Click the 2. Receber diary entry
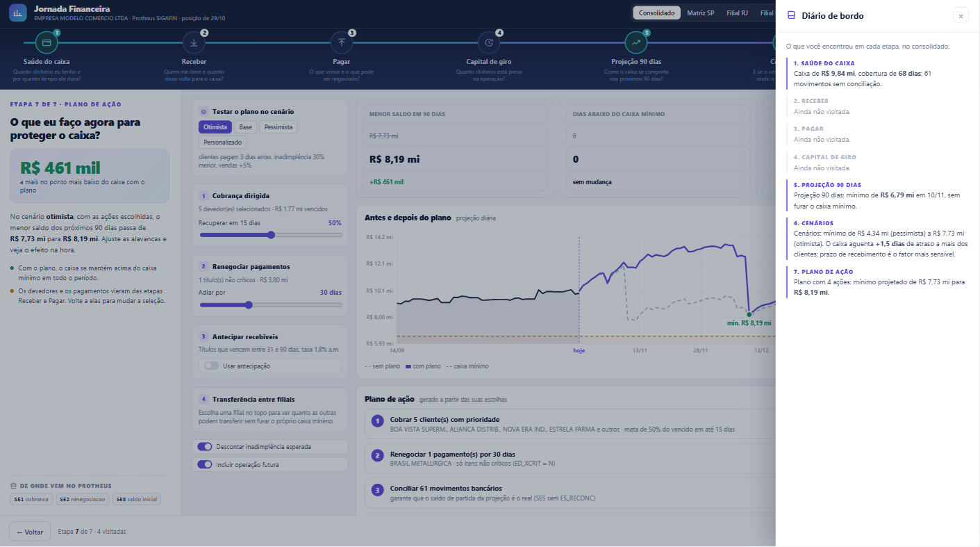Screen dimensions: 980x547 [x=877, y=106]
